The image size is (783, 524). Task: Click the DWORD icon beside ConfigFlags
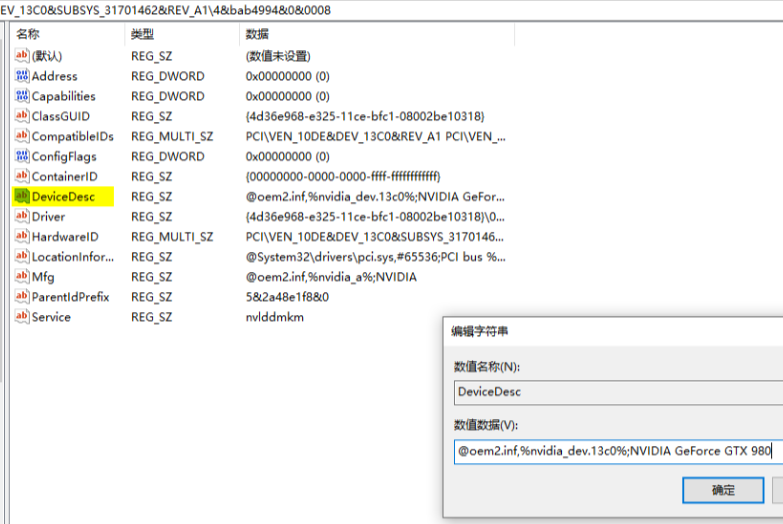pos(22,156)
